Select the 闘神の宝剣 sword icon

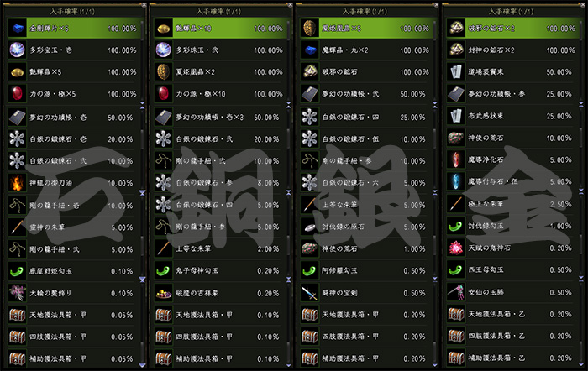[310, 293]
